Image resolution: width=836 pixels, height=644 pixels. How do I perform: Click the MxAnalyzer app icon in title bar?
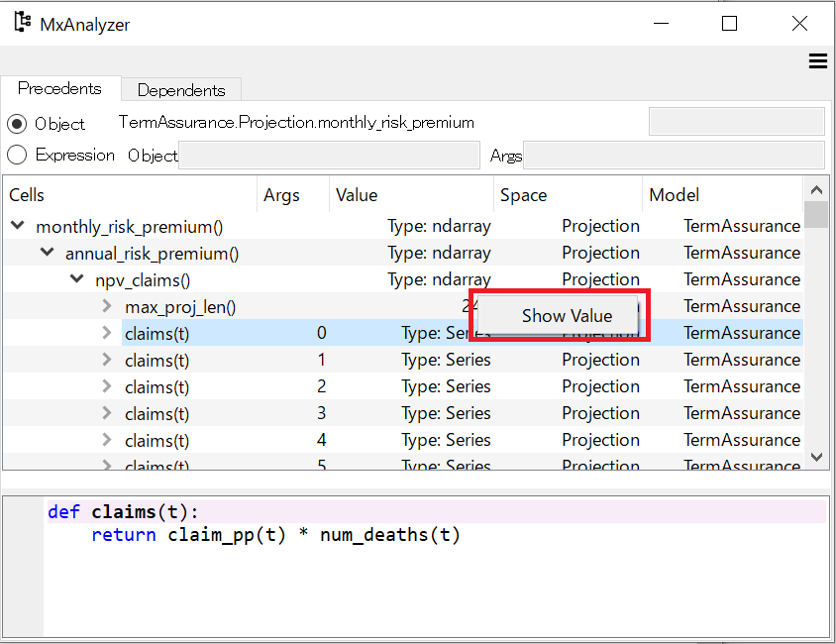[22, 23]
